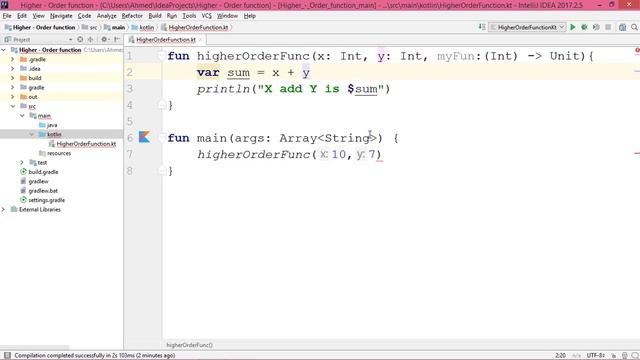Viewport: 640px width, 360px height.
Task: Open Project Structure icon in toolbar
Action: (622, 27)
